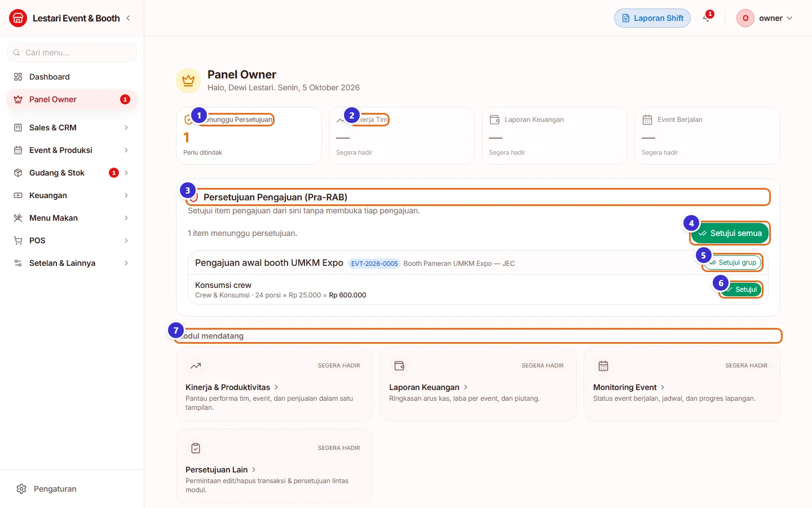
Task: Click the wallet icon in the Laporan Keuangan module card
Action: tap(399, 366)
